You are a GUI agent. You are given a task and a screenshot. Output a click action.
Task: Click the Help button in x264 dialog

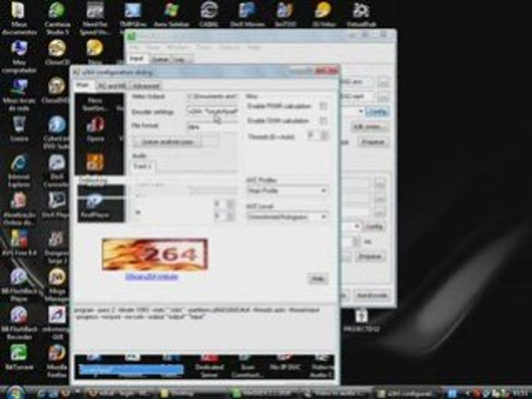(x=318, y=279)
